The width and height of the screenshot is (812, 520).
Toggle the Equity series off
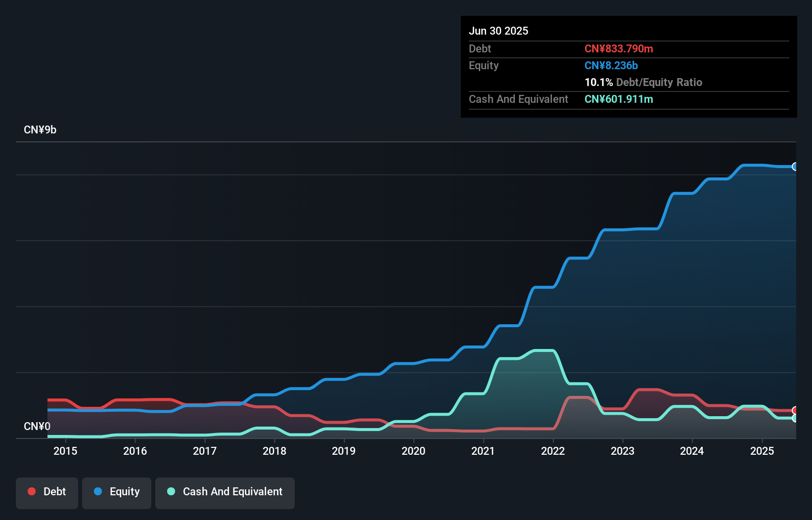coord(116,493)
